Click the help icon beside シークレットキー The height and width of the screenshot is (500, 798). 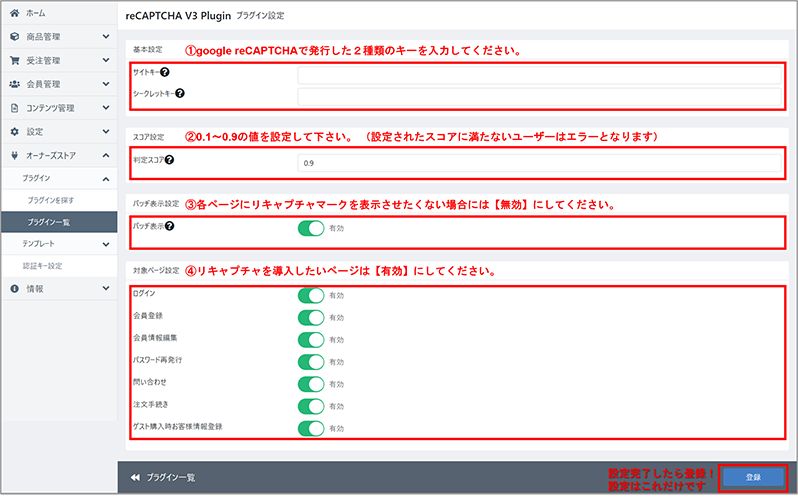180,93
